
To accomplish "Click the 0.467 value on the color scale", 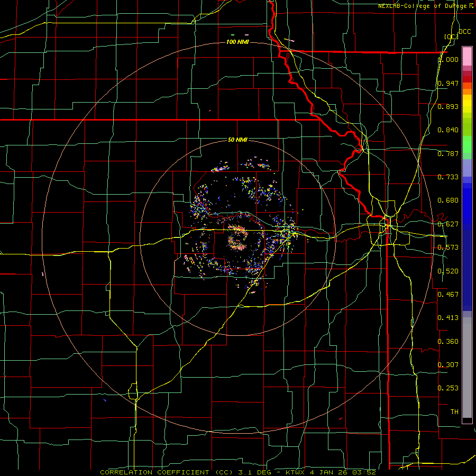I will pyautogui.click(x=448, y=295).
